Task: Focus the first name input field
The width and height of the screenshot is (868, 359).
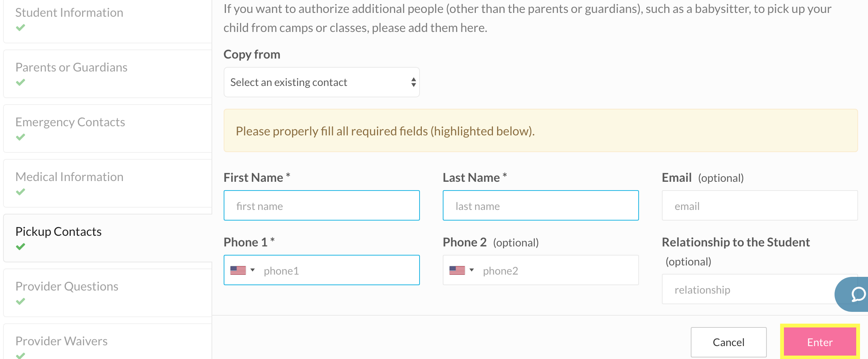Action: 321,206
